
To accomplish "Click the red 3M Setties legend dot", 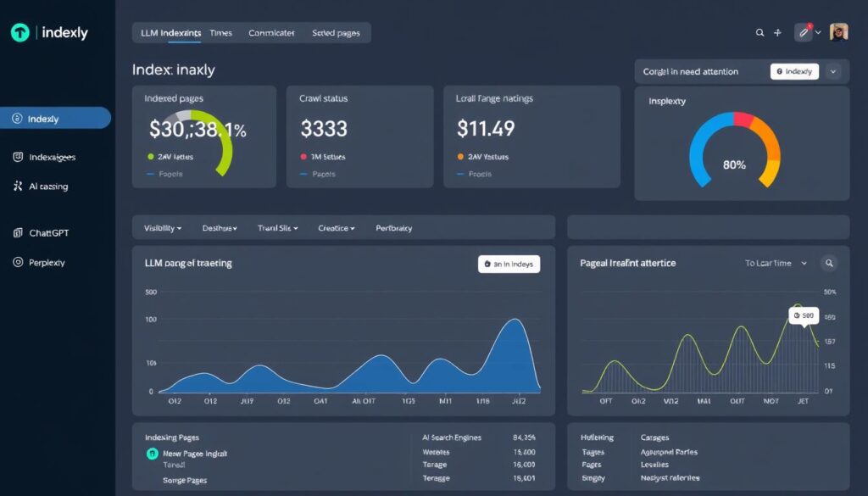I will pos(303,157).
